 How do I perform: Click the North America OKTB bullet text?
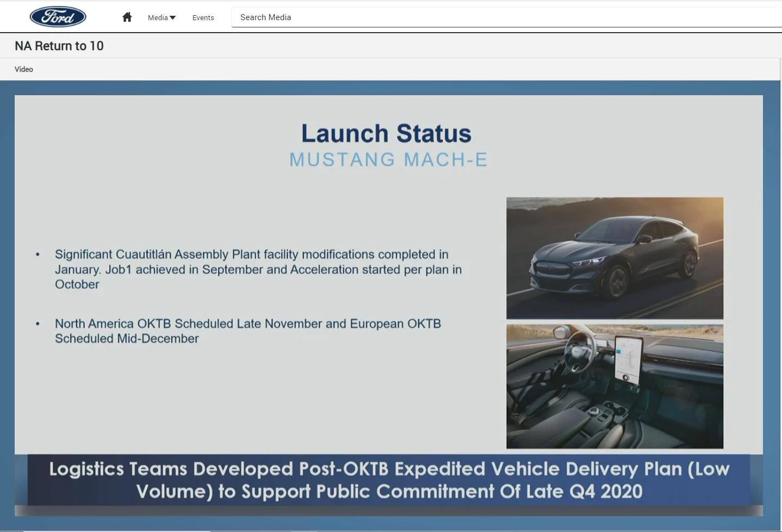click(x=248, y=331)
